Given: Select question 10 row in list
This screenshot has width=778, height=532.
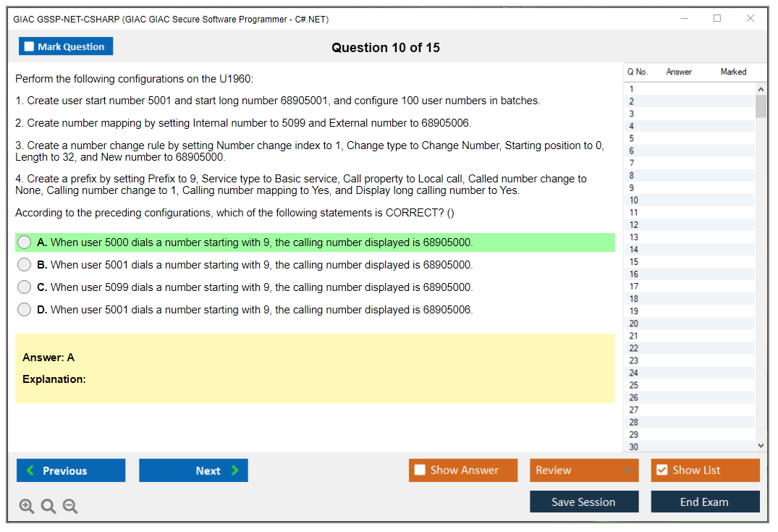Looking at the screenshot, I should point(688,200).
